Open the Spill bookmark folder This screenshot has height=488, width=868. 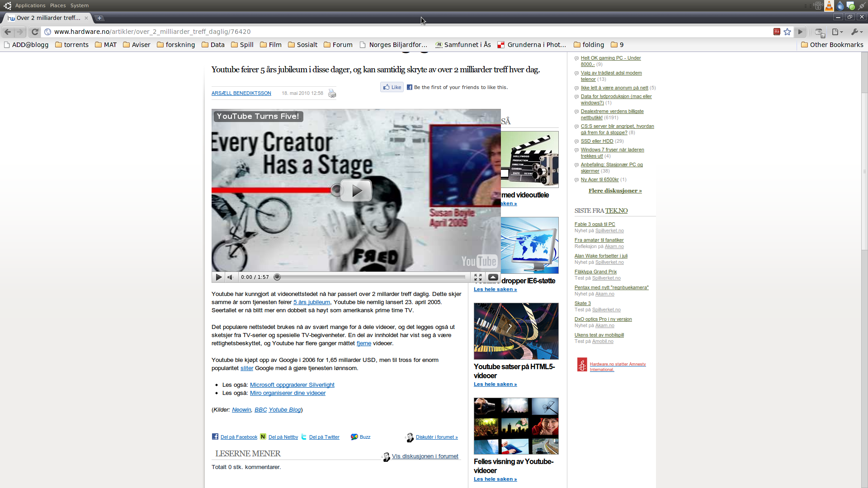[242, 45]
